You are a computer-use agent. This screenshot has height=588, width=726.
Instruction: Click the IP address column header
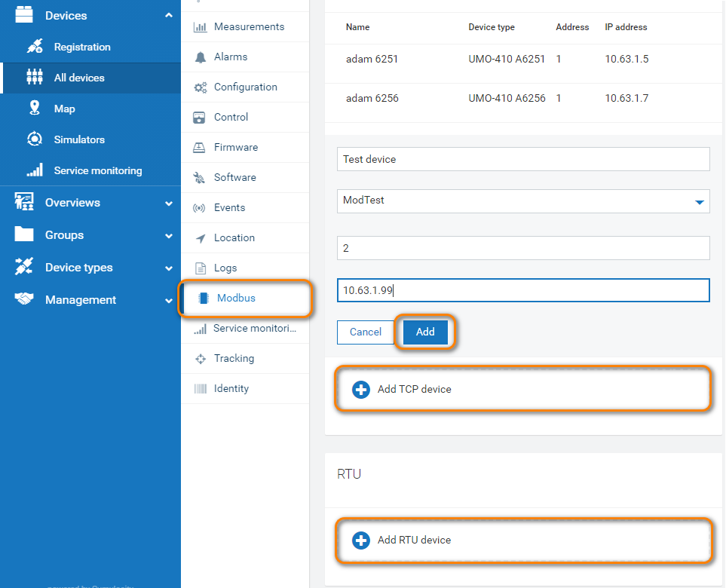click(626, 27)
